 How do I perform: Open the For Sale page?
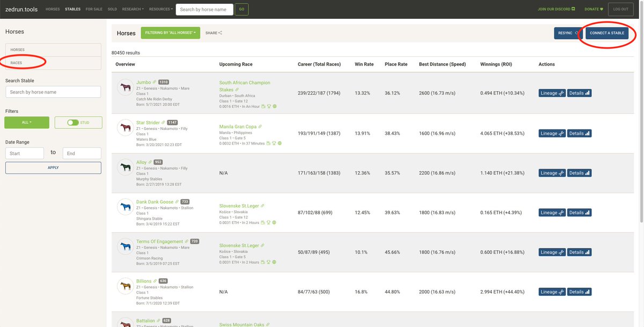pyautogui.click(x=94, y=9)
